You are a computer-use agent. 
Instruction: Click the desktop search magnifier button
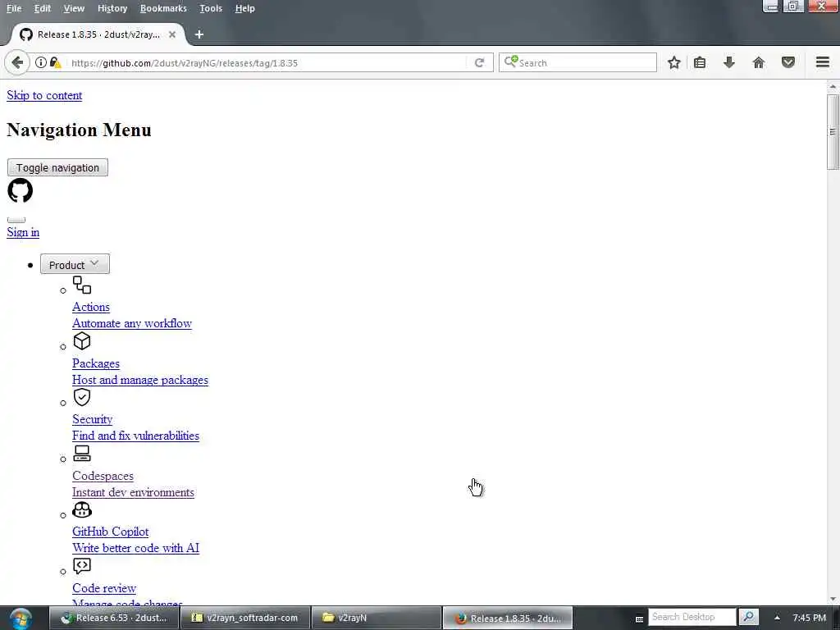pos(748,617)
